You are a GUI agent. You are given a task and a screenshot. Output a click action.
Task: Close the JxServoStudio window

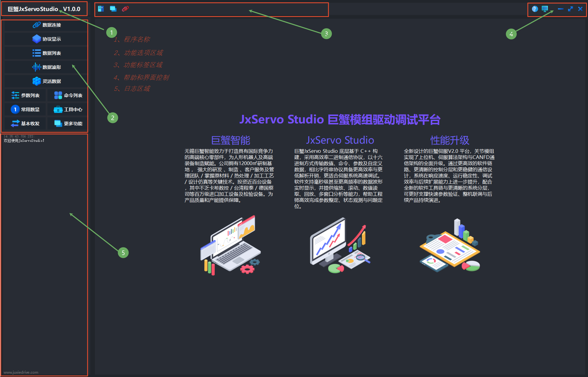coord(580,9)
